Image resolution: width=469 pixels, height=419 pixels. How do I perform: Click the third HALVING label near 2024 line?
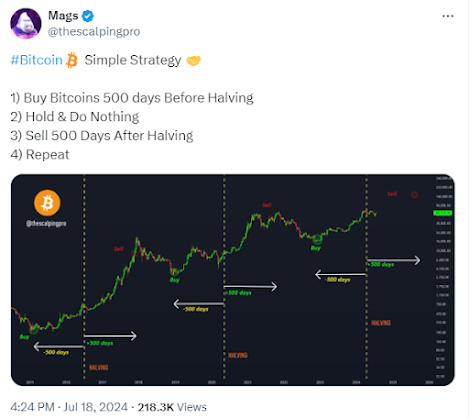coord(381,323)
